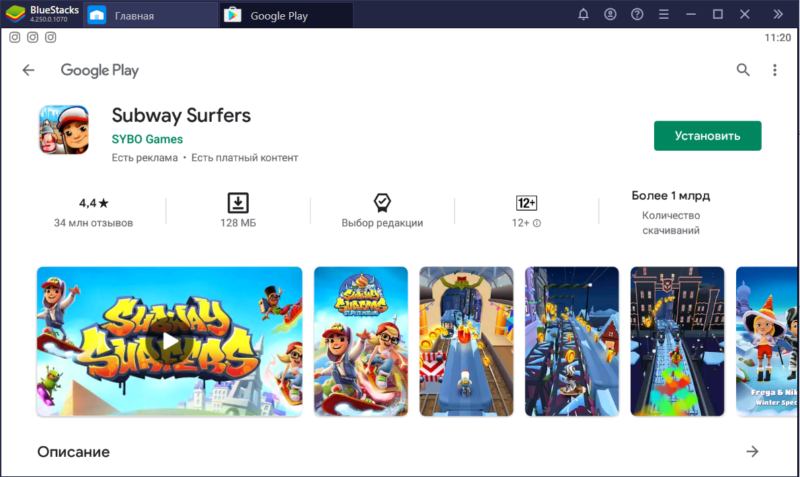Click the 12+ age rating icon
800x477 pixels.
[526, 203]
